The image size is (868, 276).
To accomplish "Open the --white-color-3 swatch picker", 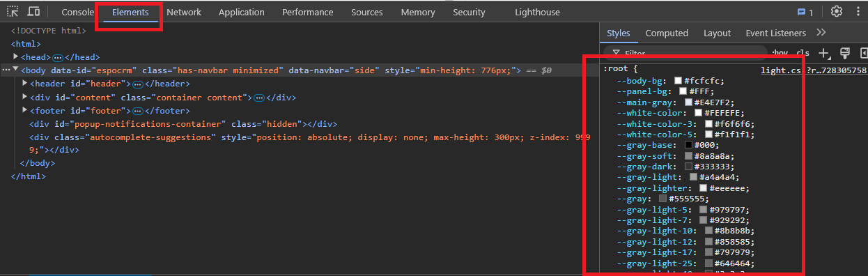I will click(708, 124).
